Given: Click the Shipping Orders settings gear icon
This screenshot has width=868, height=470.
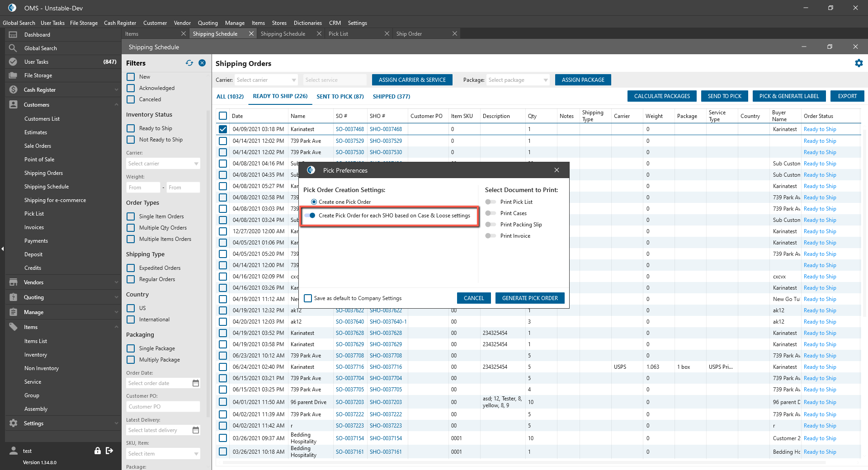Looking at the screenshot, I should click(x=859, y=63).
